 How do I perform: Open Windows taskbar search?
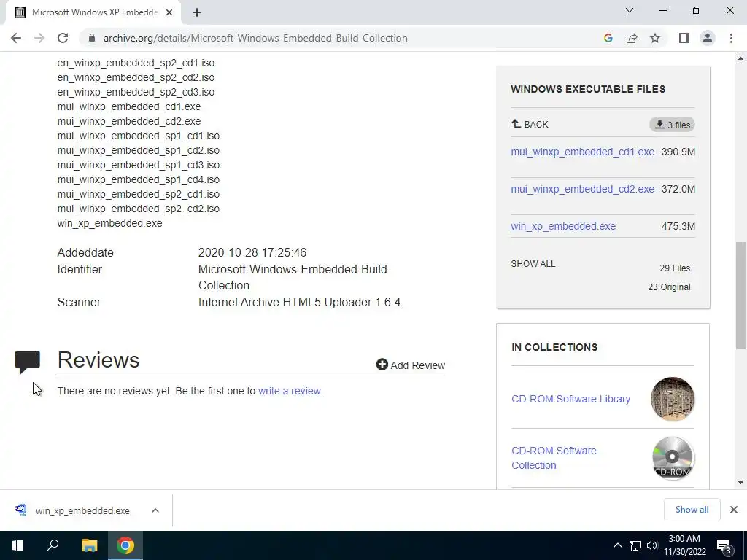53,545
